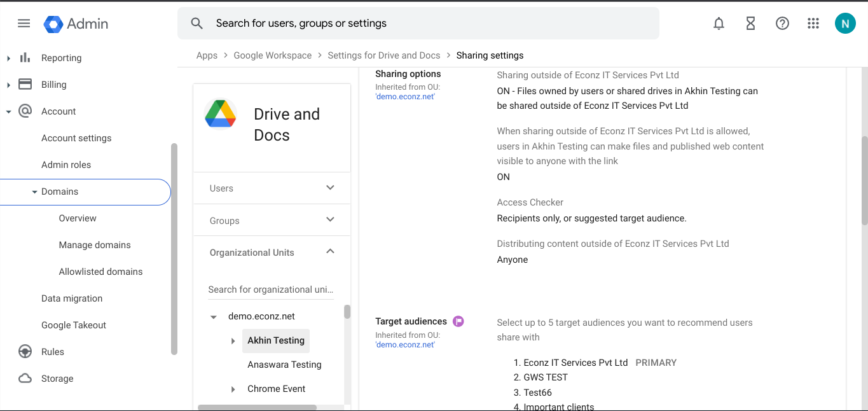Click the Access Checker setting label

point(530,202)
